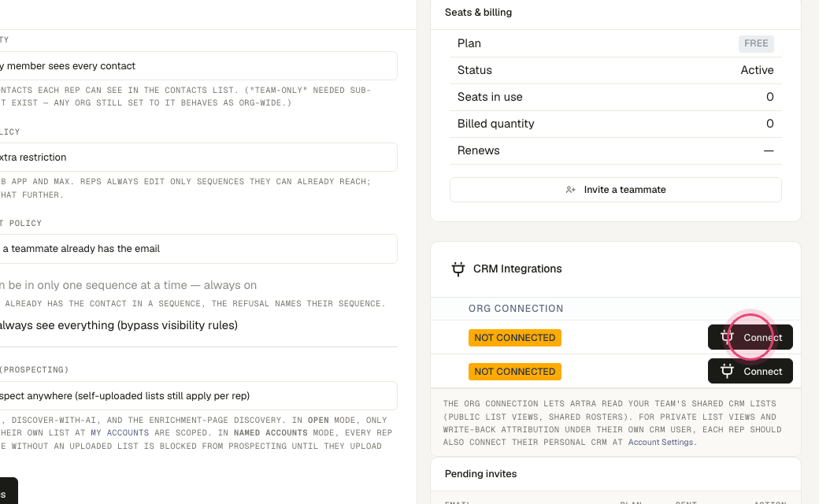
Task: Open the 'xtra restriction' policy dropdown
Action: click(198, 157)
